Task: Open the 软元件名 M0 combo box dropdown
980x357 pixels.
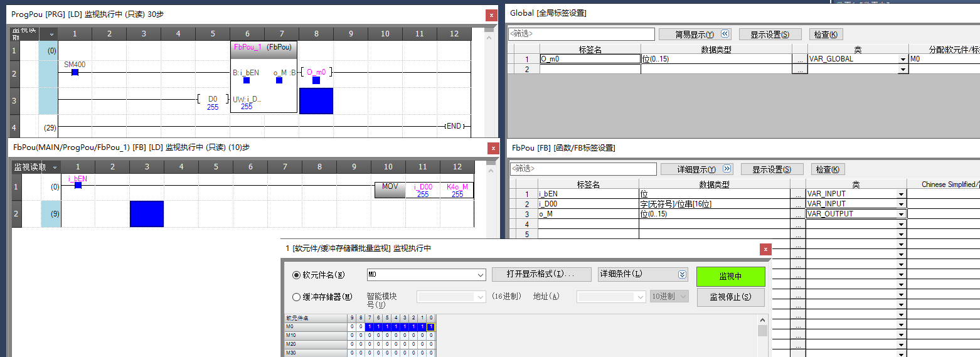Action: pos(481,275)
